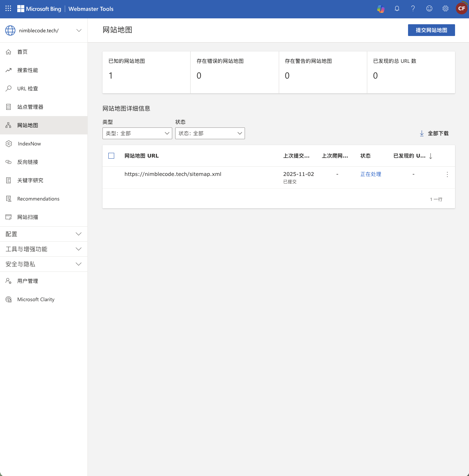Open the sitemap row more options menu
This screenshot has height=476, width=469.
click(447, 174)
